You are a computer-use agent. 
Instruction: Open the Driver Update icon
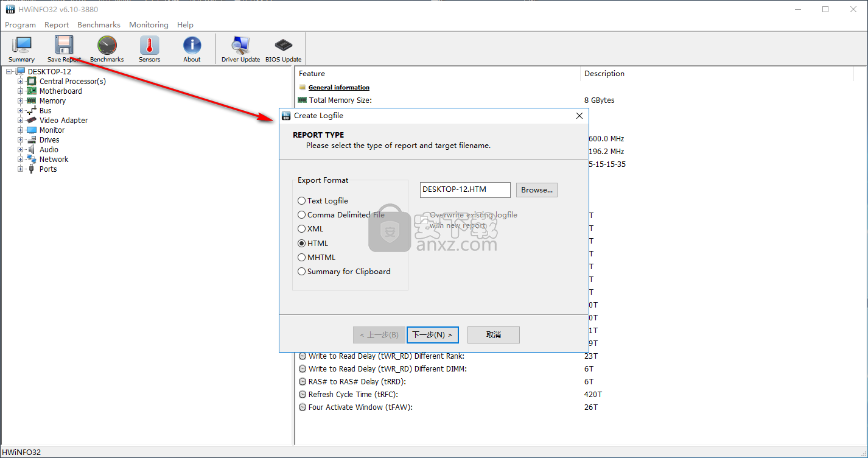click(240, 46)
